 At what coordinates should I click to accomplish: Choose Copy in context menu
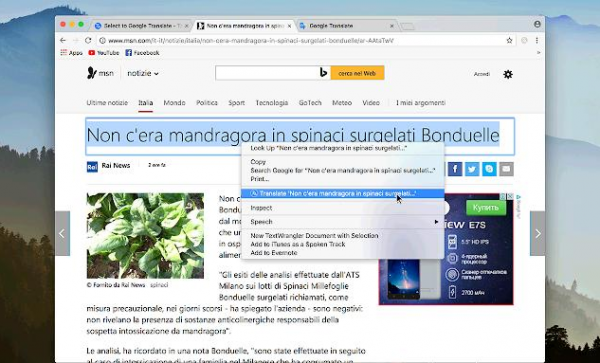point(342,162)
